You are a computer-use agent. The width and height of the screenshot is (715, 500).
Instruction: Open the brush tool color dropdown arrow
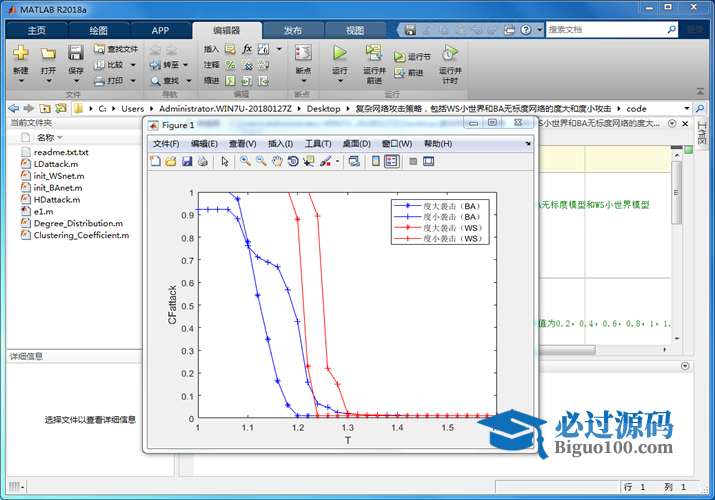click(337, 161)
